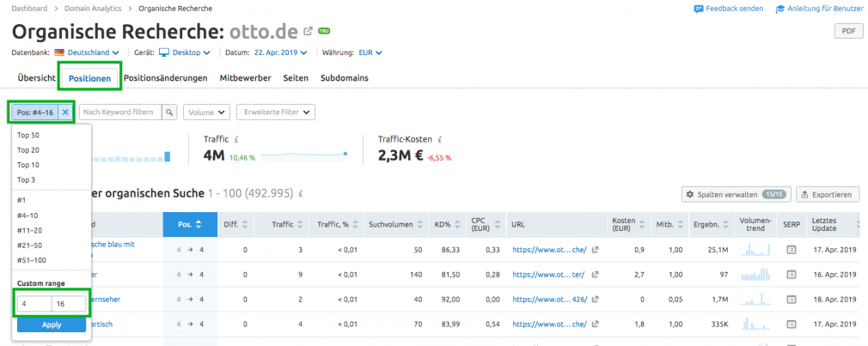868x346 pixels.
Task: Open the Seiten tab
Action: pyautogui.click(x=296, y=78)
